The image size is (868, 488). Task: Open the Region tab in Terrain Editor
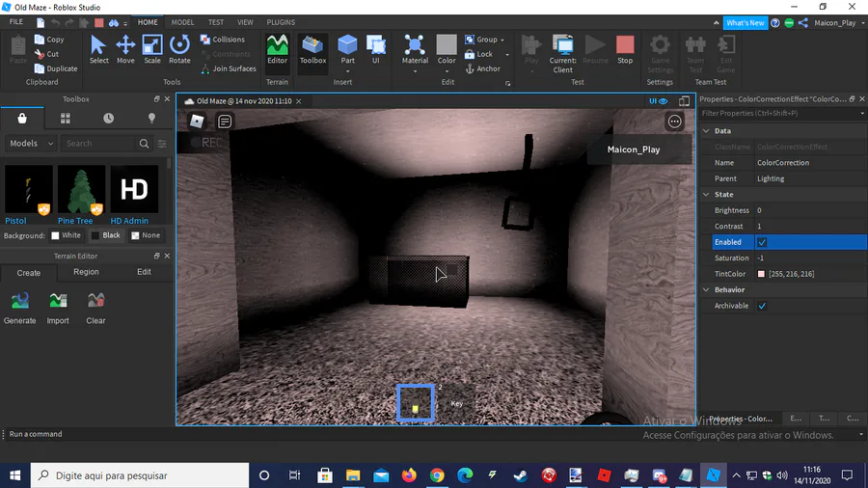(87, 272)
